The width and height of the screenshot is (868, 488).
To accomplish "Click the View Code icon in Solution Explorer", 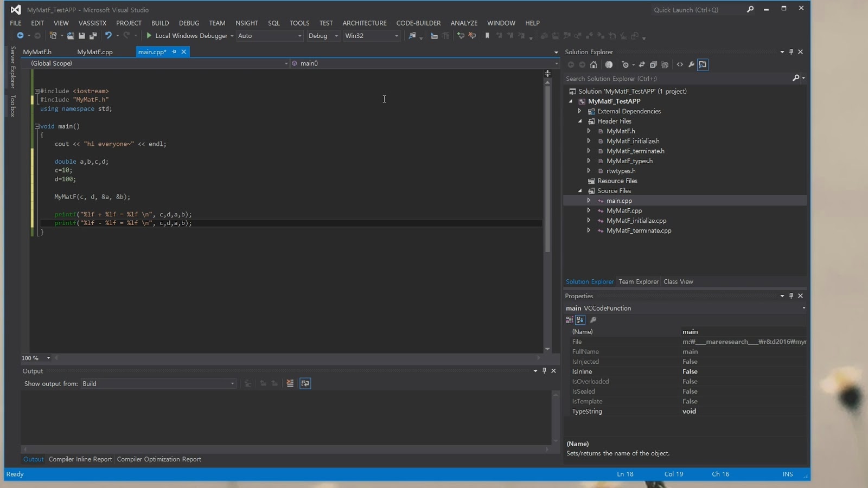I will point(680,65).
